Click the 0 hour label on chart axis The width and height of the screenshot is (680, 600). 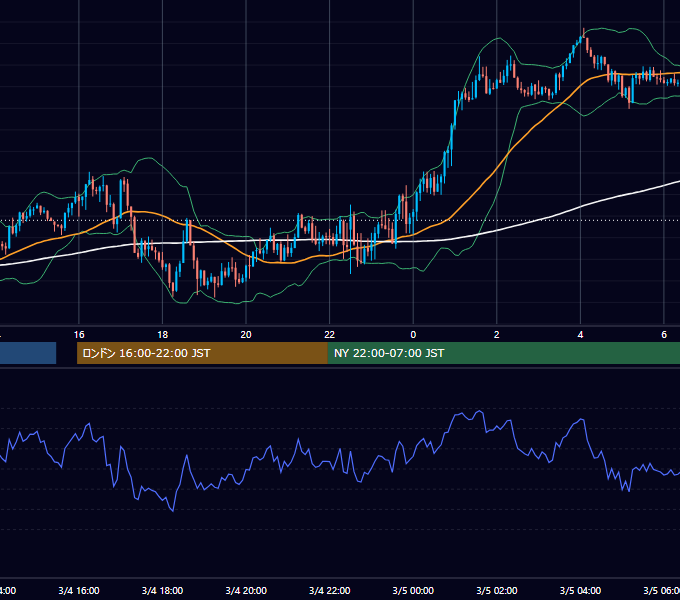pos(413,335)
